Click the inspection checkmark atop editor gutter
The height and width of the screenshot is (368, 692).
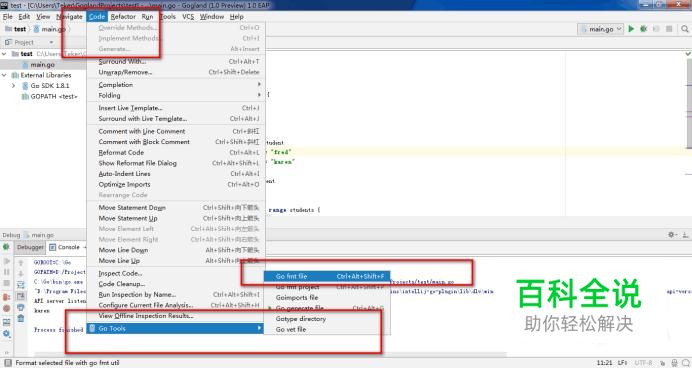(x=688, y=53)
